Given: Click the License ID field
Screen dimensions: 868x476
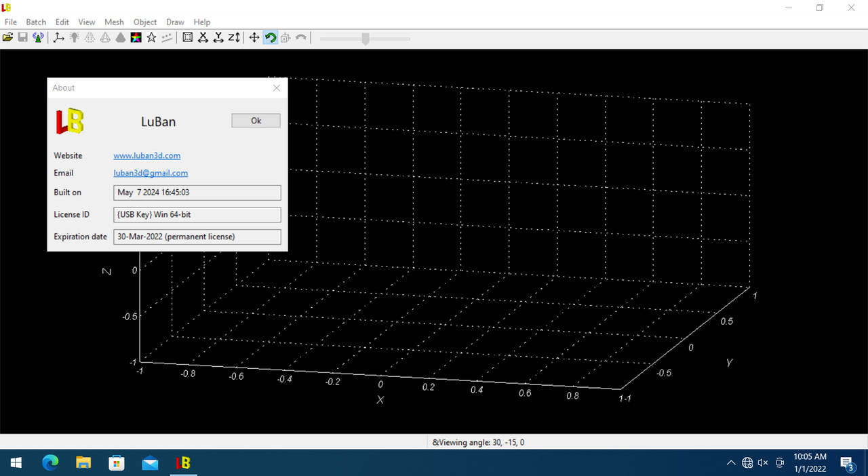Looking at the screenshot, I should click(197, 215).
